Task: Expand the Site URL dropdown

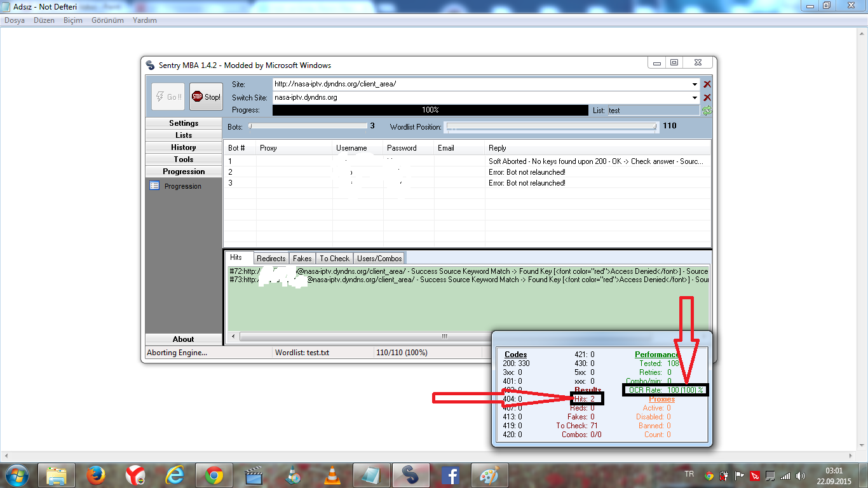Action: (695, 84)
